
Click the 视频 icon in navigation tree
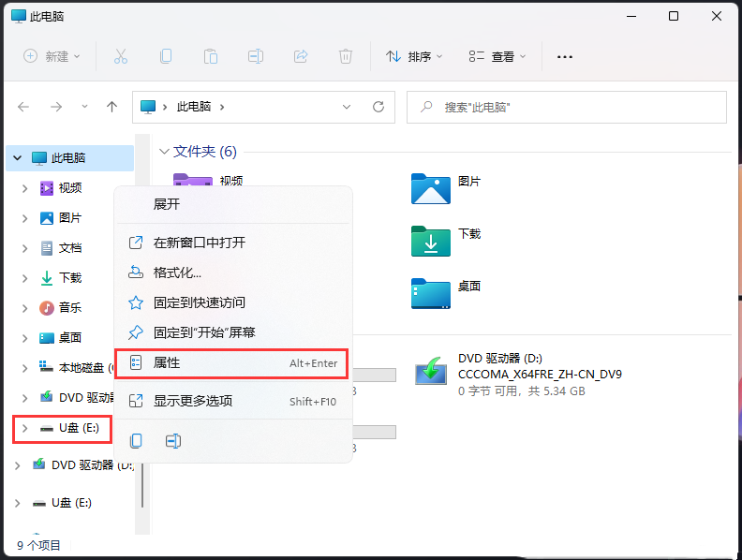pos(47,188)
